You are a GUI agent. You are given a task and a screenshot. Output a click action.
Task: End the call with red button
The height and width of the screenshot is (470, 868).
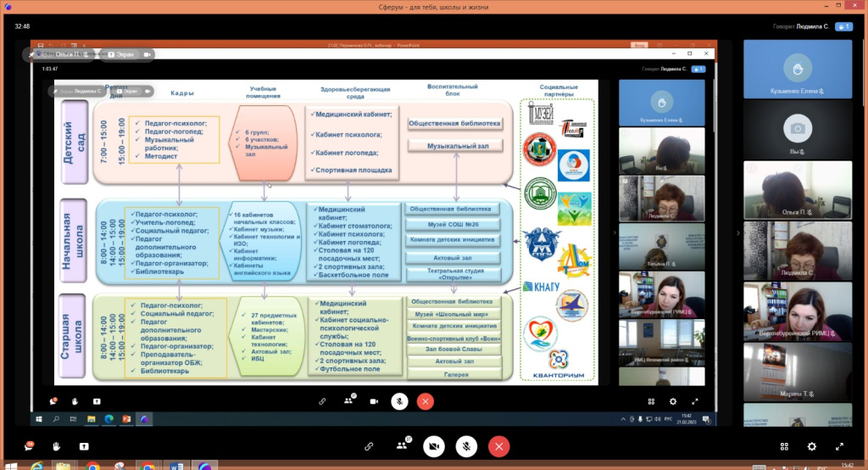(x=498, y=445)
